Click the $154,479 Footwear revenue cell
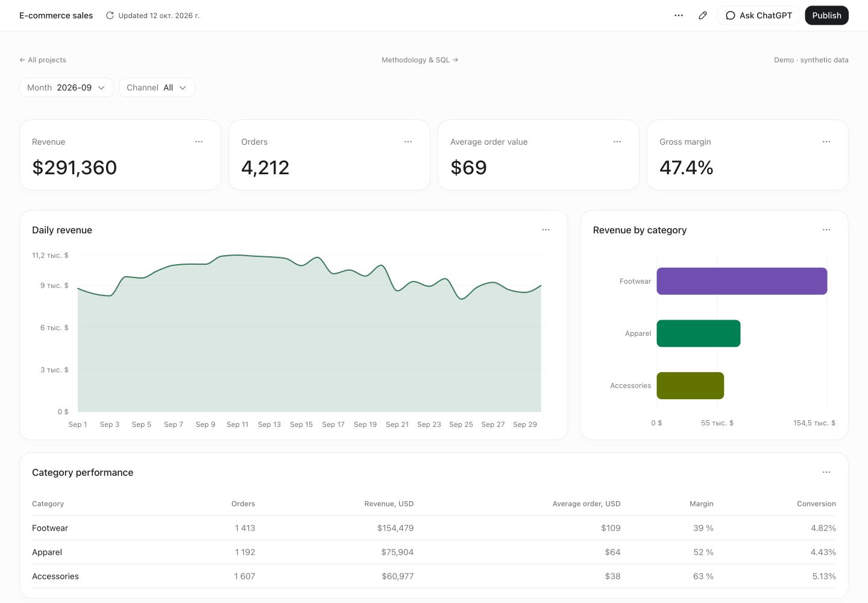Viewport: 868px width, 603px height. click(395, 528)
